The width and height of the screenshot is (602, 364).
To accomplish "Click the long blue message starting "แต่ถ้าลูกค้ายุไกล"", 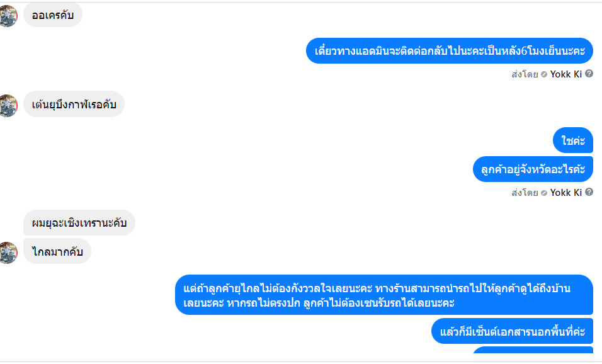I will pyautogui.click(x=383, y=295).
